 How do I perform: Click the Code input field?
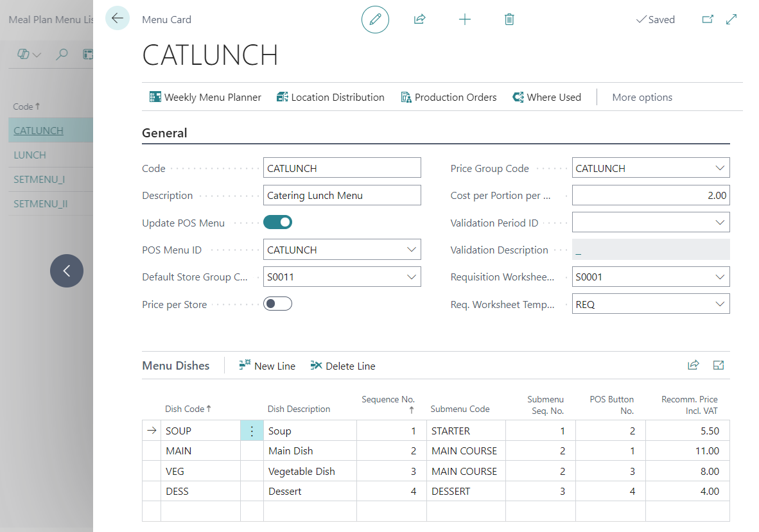pyautogui.click(x=342, y=168)
